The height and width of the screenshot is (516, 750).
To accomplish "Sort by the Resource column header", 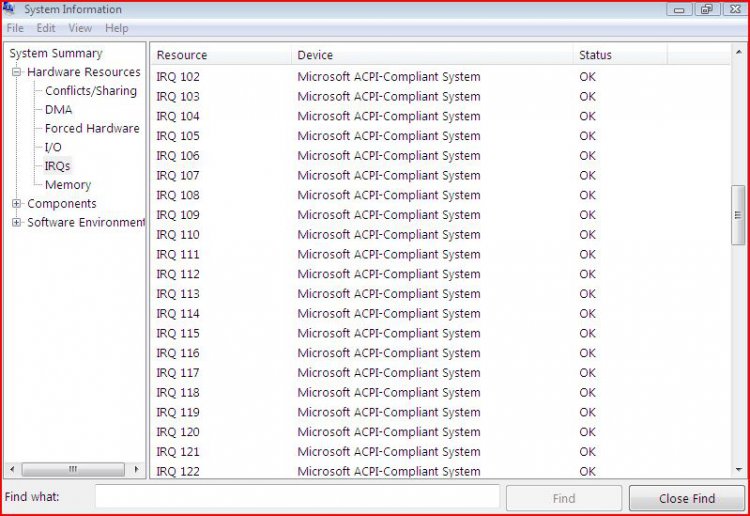I will (221, 55).
